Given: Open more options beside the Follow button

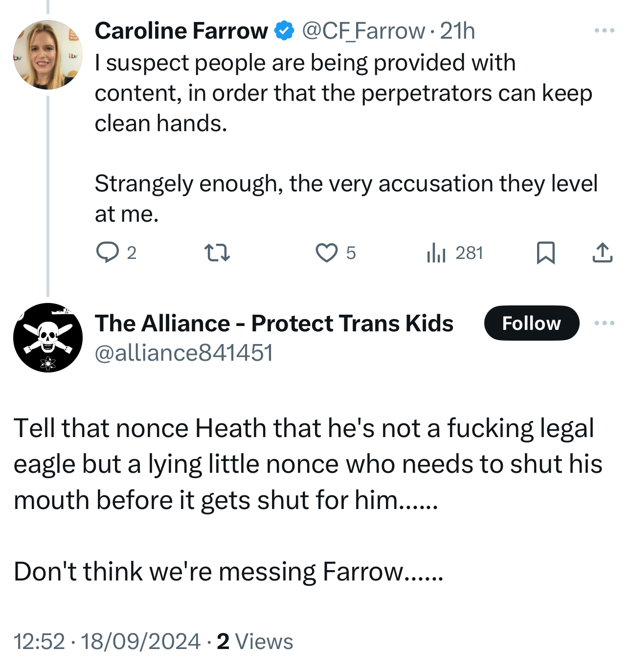Looking at the screenshot, I should pyautogui.click(x=604, y=323).
